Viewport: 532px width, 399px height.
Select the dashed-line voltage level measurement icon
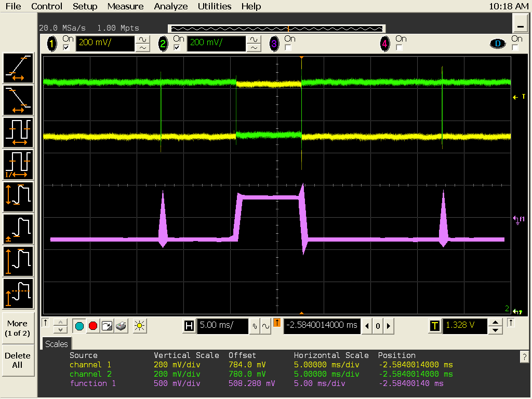(18, 294)
